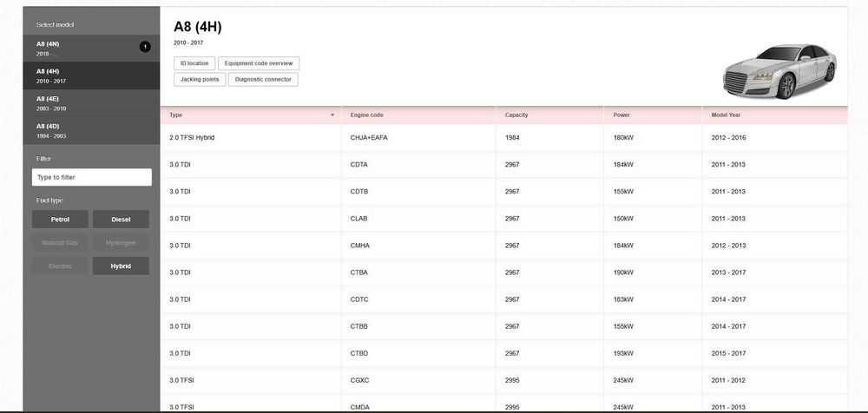Image resolution: width=868 pixels, height=413 pixels.
Task: Select engine code CTBD
Action: coord(359,353)
